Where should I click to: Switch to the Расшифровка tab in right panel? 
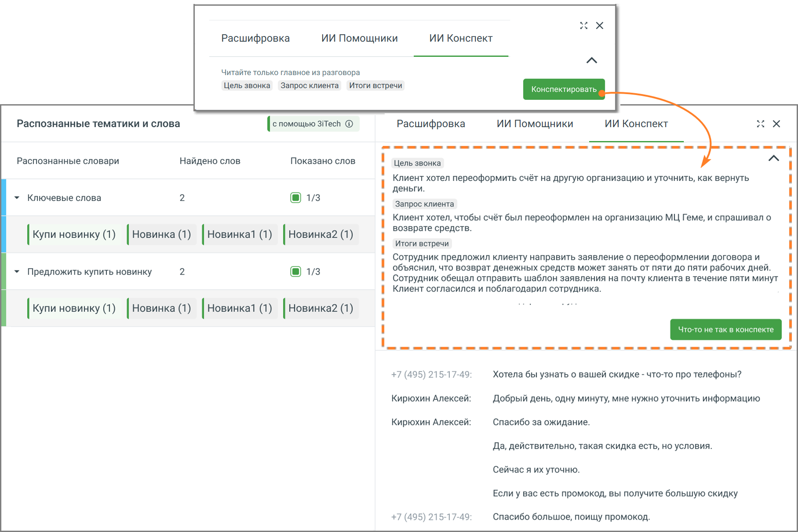431,124
